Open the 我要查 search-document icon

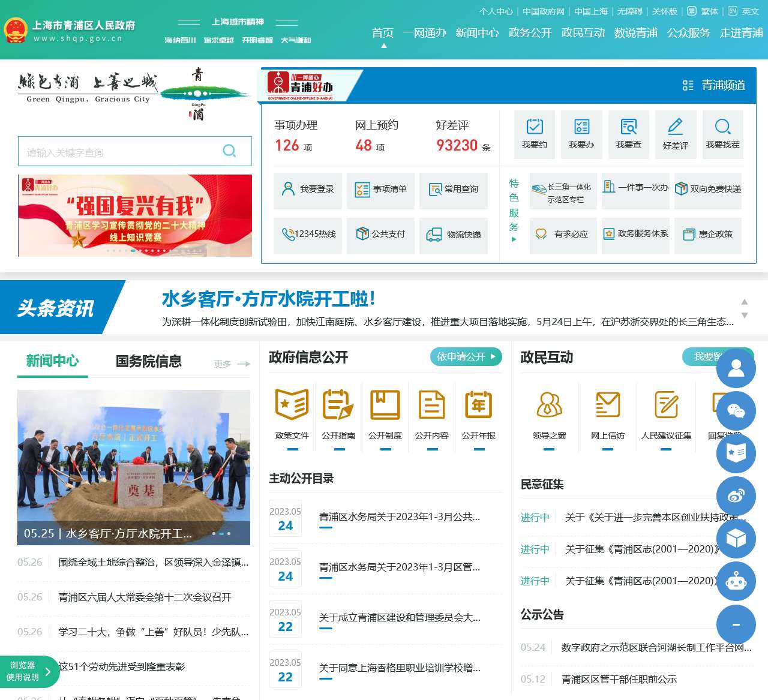click(x=628, y=127)
